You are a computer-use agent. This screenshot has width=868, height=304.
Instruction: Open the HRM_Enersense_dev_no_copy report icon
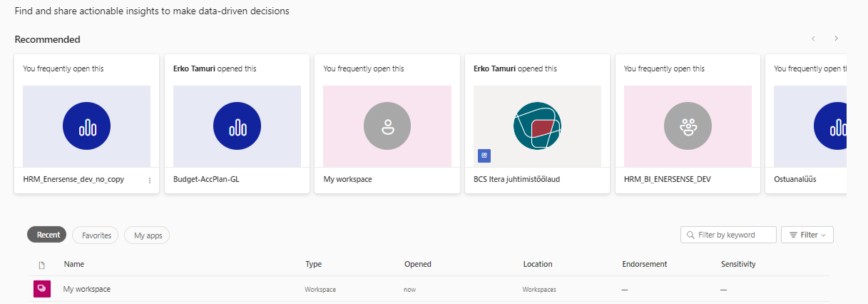[86, 127]
